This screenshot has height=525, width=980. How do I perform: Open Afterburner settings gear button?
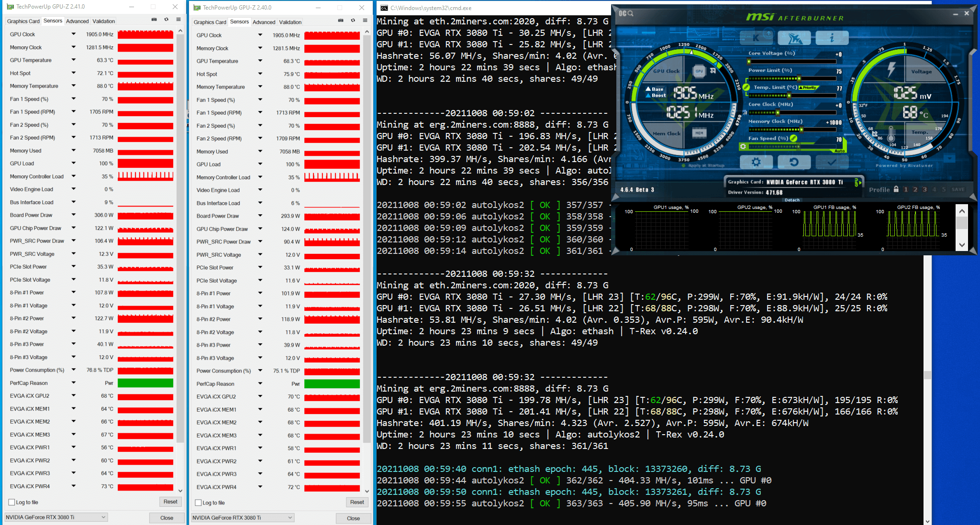756,162
